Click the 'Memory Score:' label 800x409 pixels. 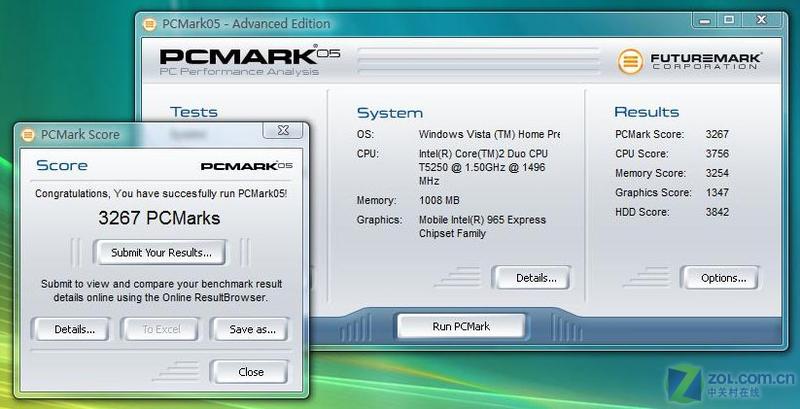(651, 173)
